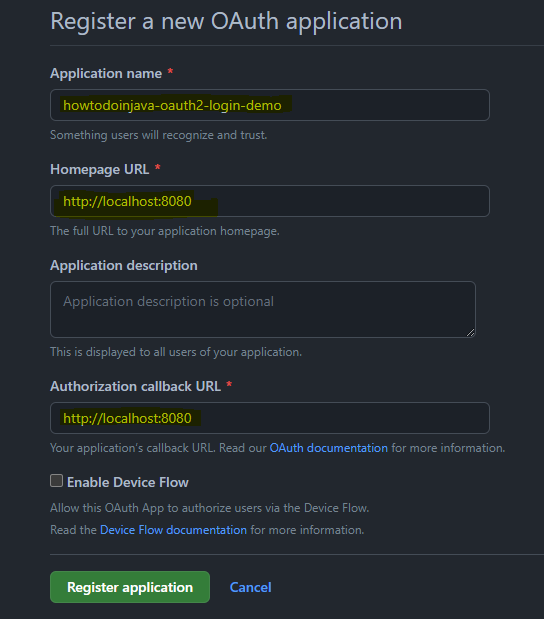This screenshot has width=544, height=619.
Task: Click the red asterisk beside Application name
Action: point(171,72)
